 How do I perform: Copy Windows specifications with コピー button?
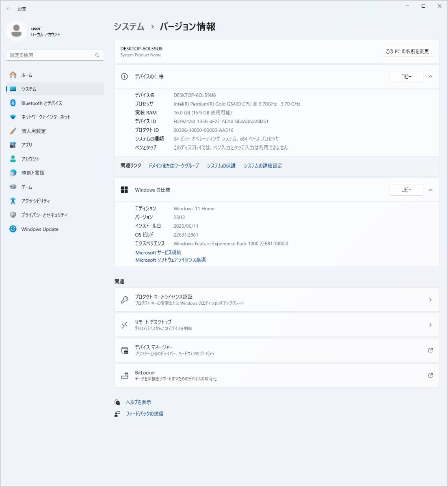pos(406,190)
